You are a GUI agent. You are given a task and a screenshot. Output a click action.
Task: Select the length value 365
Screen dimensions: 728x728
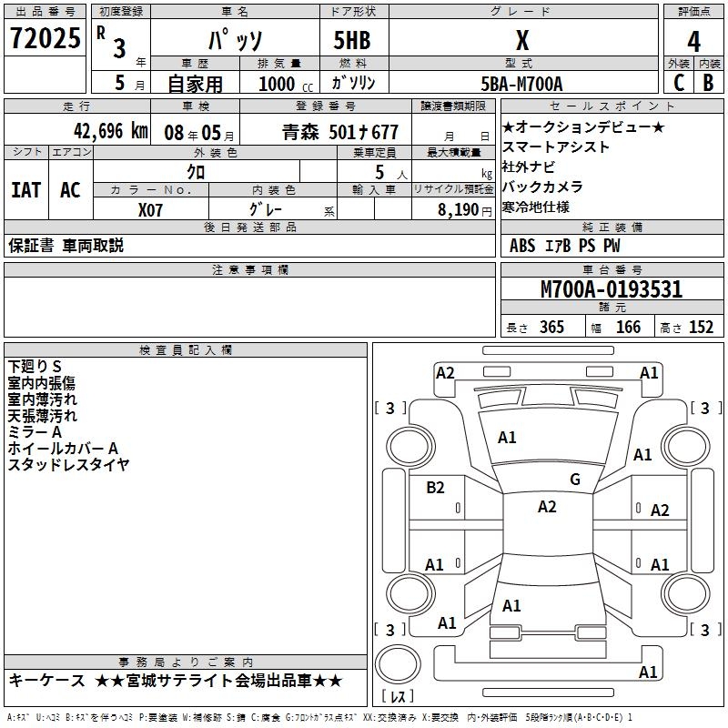pos(551,327)
